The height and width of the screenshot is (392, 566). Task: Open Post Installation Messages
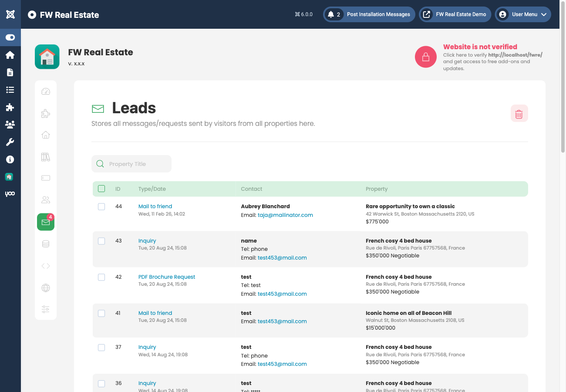(x=378, y=14)
